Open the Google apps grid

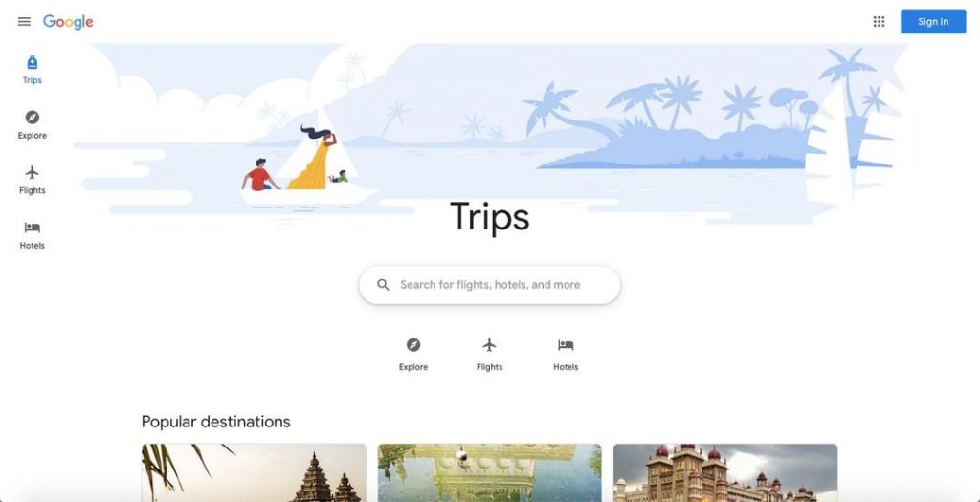(879, 22)
